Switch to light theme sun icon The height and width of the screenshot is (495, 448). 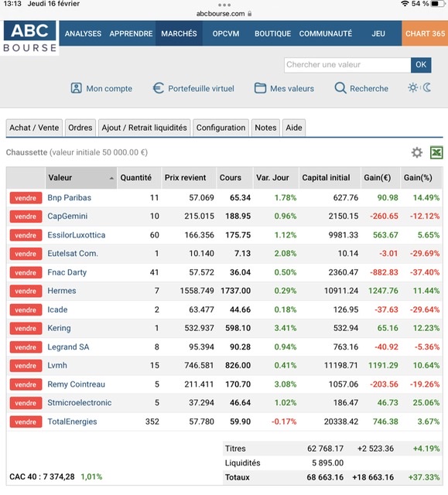coord(412,87)
